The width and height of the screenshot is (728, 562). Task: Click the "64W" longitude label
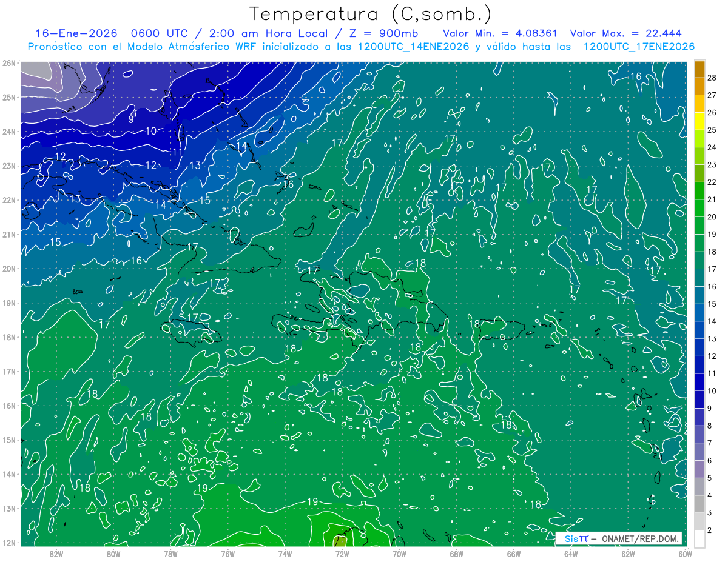point(571,554)
